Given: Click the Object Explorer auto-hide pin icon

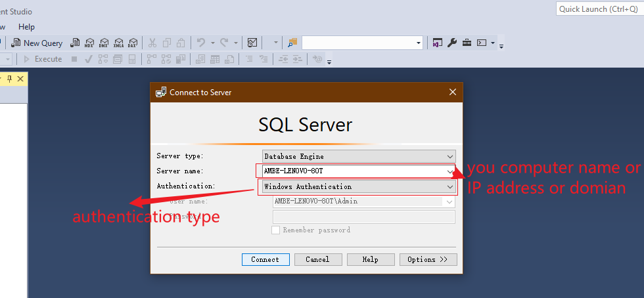Looking at the screenshot, I should [9, 79].
